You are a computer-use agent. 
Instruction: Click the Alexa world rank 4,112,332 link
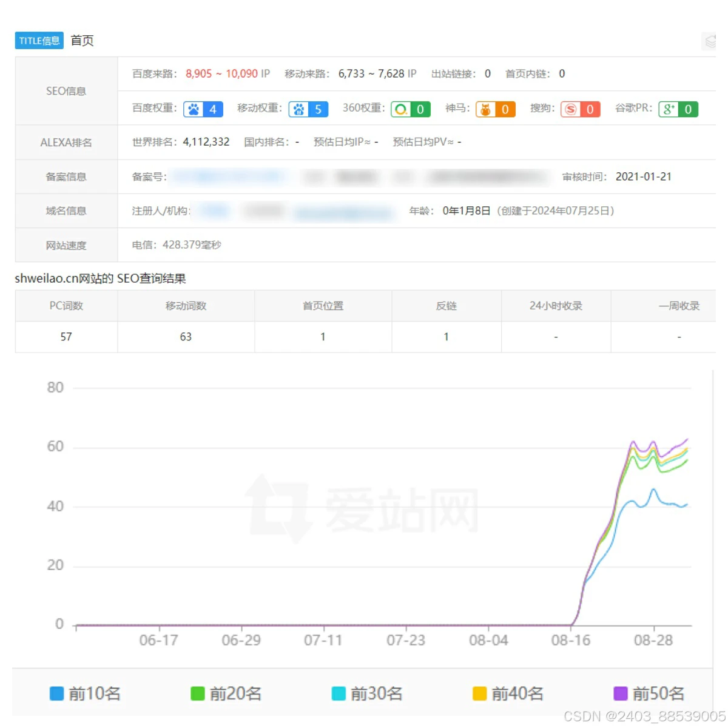coord(206,141)
